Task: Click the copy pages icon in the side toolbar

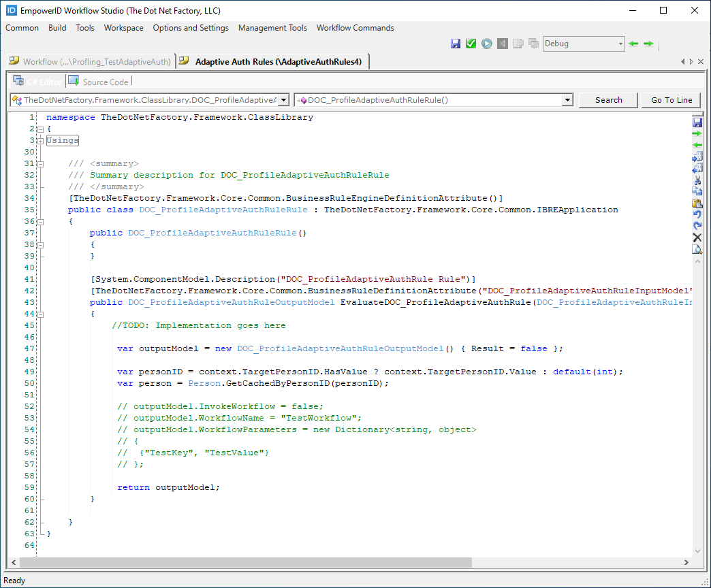Action: [697, 192]
